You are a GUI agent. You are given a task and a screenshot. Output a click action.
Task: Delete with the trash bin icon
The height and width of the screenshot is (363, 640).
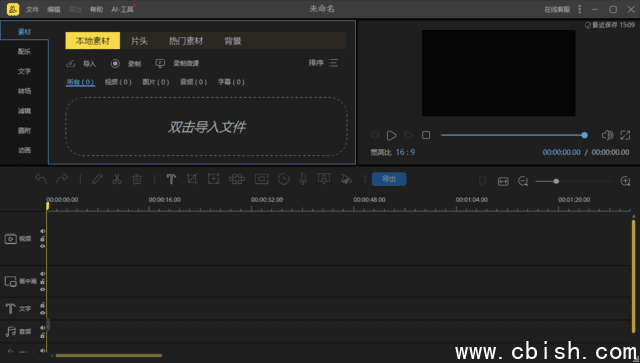coord(137,179)
